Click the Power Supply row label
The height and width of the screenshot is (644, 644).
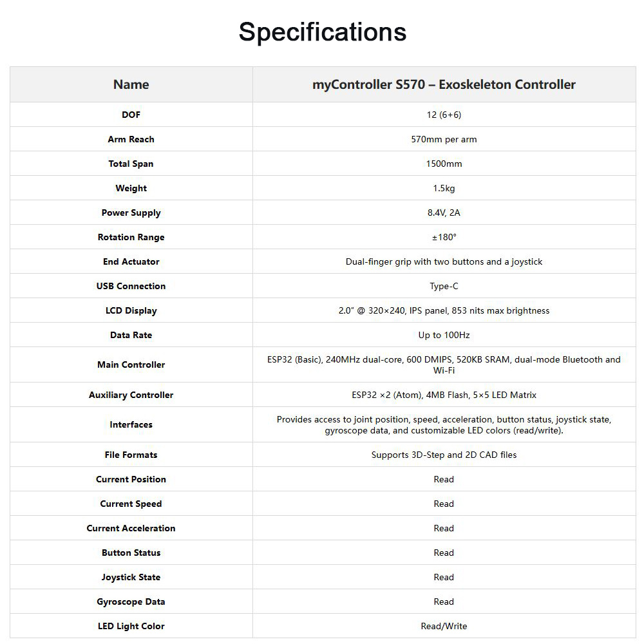click(x=131, y=213)
